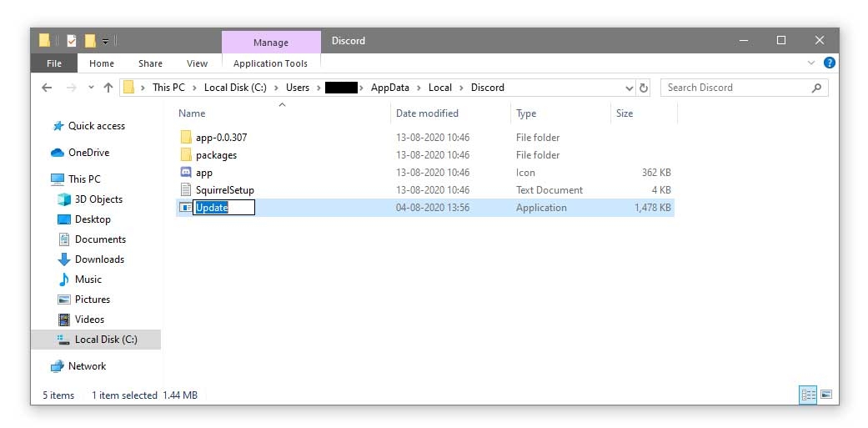Click the Forward navigation arrow
Screen dimensions: 868x428
pyautogui.click(x=71, y=88)
